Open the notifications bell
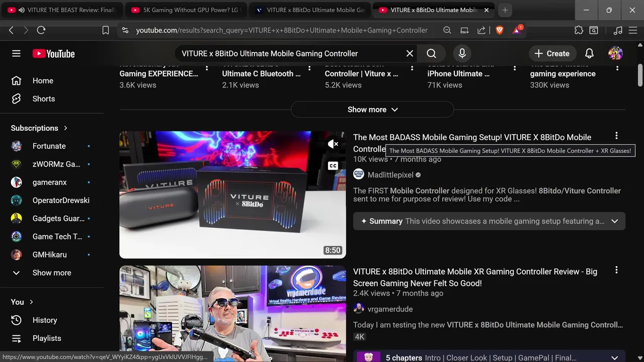 tap(589, 53)
